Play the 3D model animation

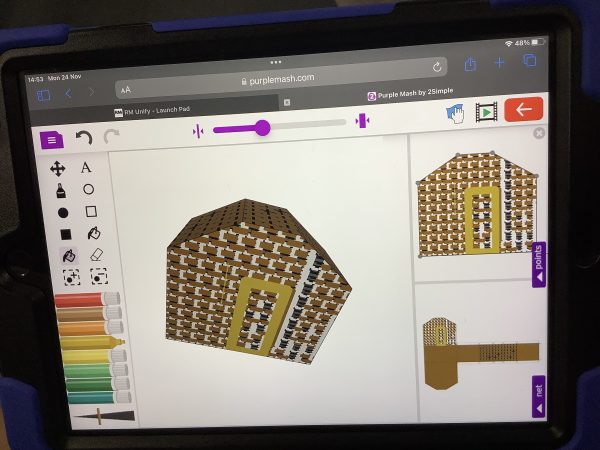(486, 112)
